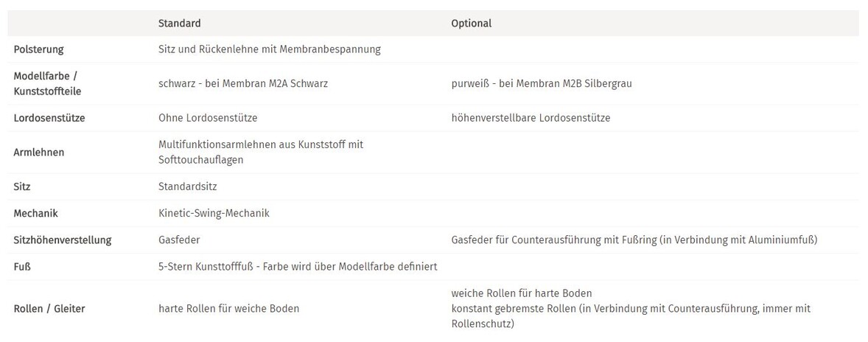The height and width of the screenshot is (342, 868).
Task: Click the harte Rollen für weiche Boden text
Action: click(x=228, y=309)
